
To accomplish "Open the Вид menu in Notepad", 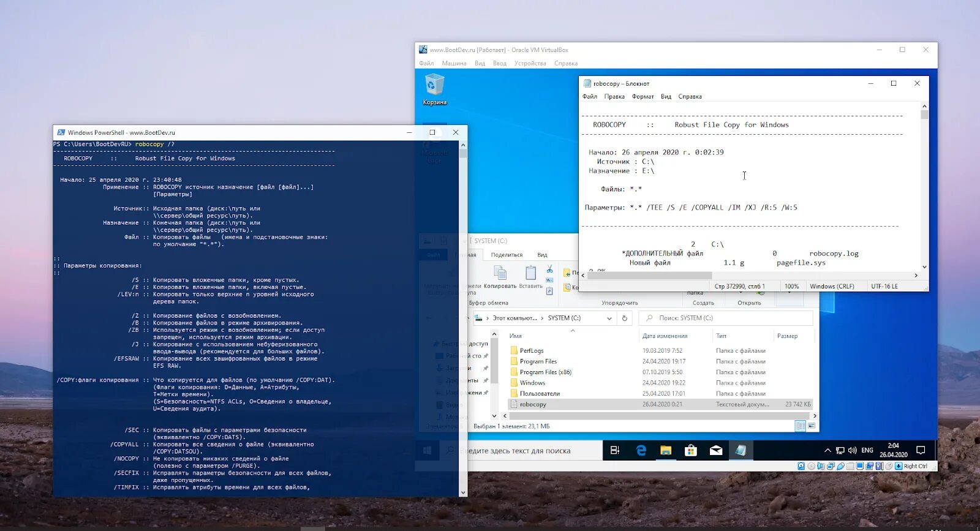I will coord(666,97).
